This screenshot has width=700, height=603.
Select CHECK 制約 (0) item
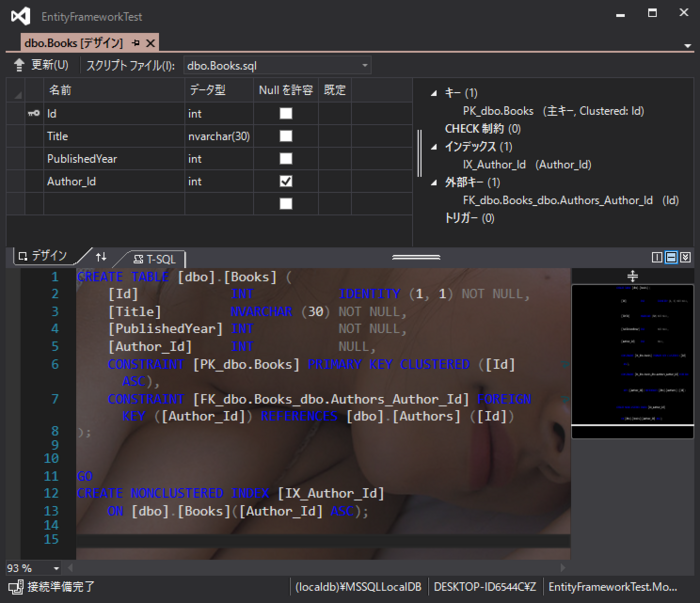[483, 129]
